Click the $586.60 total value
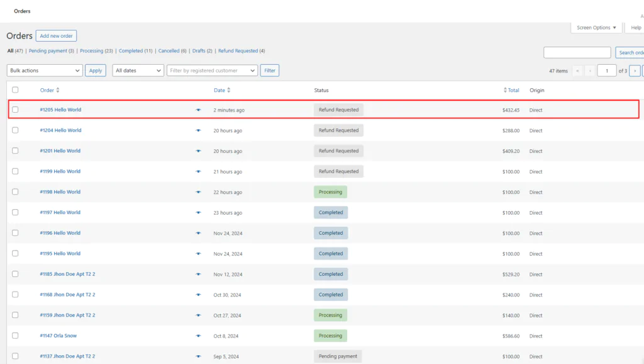The height and width of the screenshot is (364, 644). [511, 336]
